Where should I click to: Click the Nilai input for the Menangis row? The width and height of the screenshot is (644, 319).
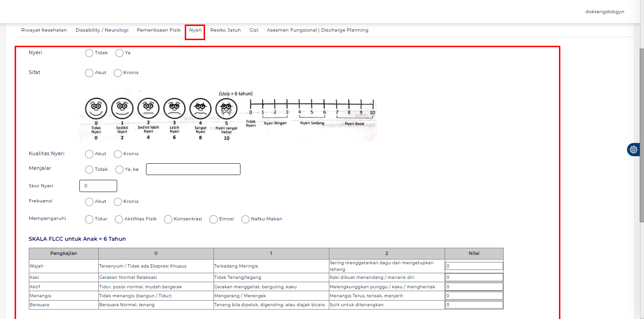click(473, 295)
